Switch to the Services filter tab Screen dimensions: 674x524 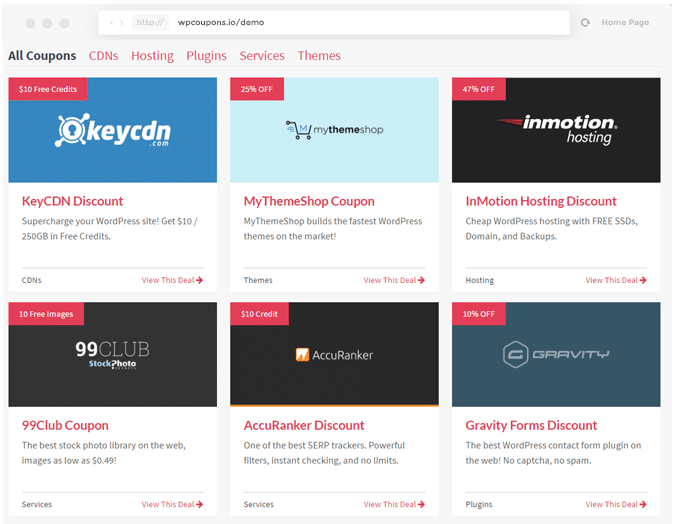coord(262,55)
